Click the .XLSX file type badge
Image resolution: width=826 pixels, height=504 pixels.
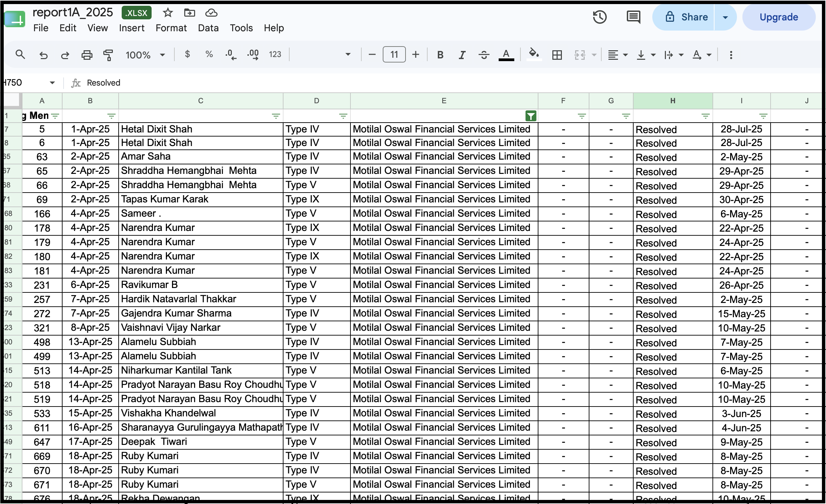click(136, 13)
